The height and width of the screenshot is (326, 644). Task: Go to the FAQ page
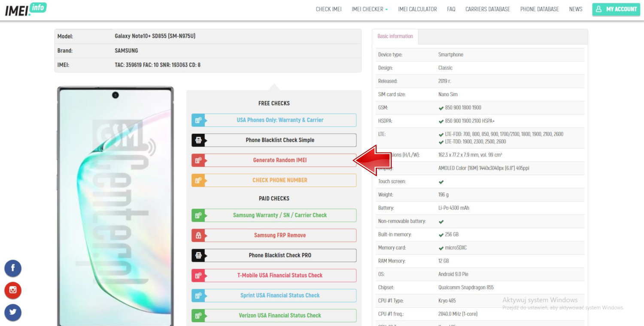point(451,9)
